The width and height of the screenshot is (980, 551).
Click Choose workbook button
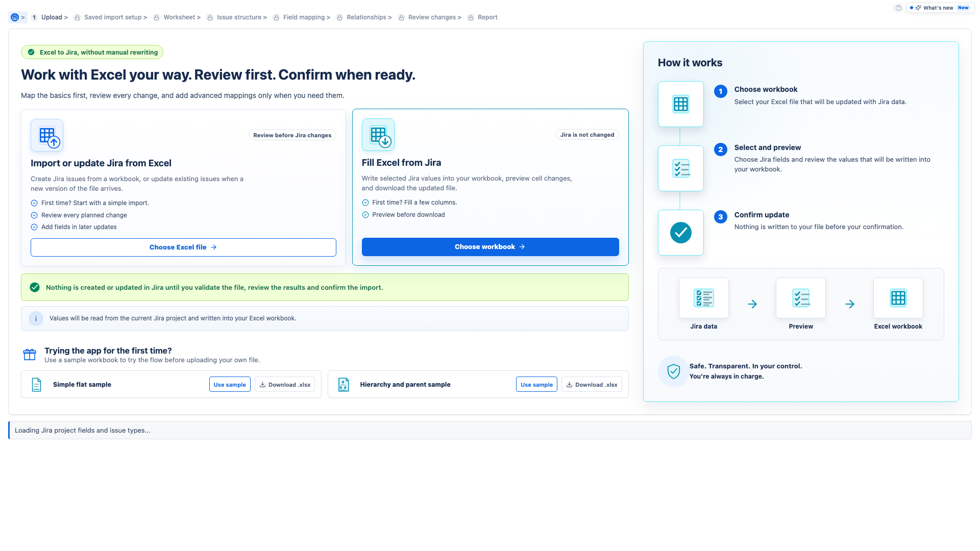[x=490, y=247]
